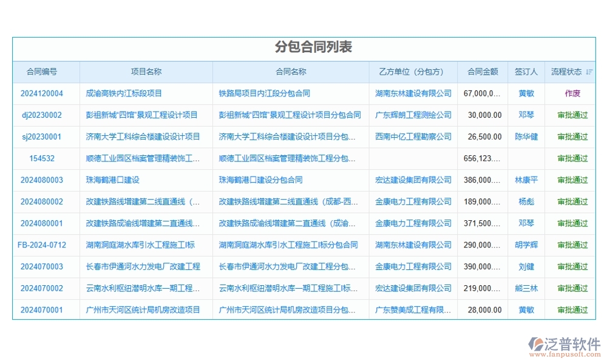
Task: Click signer 黄敏 on the first row
Action: coord(526,93)
